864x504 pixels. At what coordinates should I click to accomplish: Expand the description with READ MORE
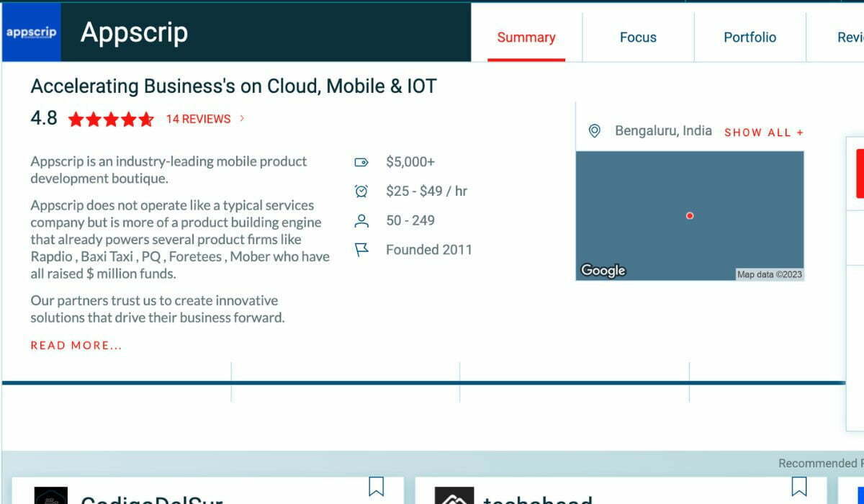coord(76,345)
